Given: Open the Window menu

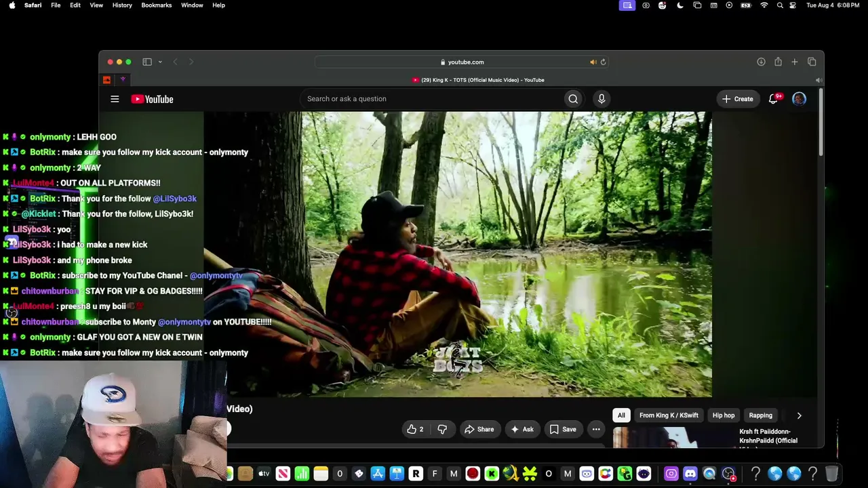Looking at the screenshot, I should 192,5.
